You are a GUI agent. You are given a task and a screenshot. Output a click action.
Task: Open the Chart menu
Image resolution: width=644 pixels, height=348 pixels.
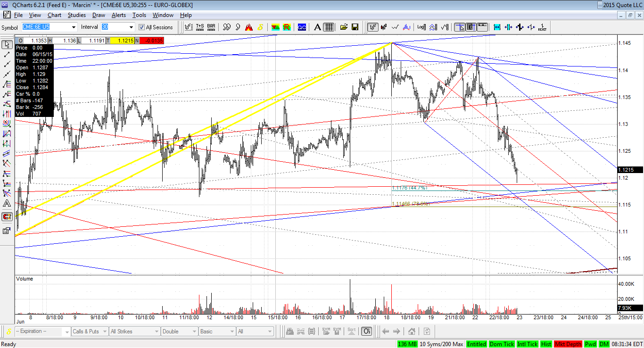tap(55, 15)
